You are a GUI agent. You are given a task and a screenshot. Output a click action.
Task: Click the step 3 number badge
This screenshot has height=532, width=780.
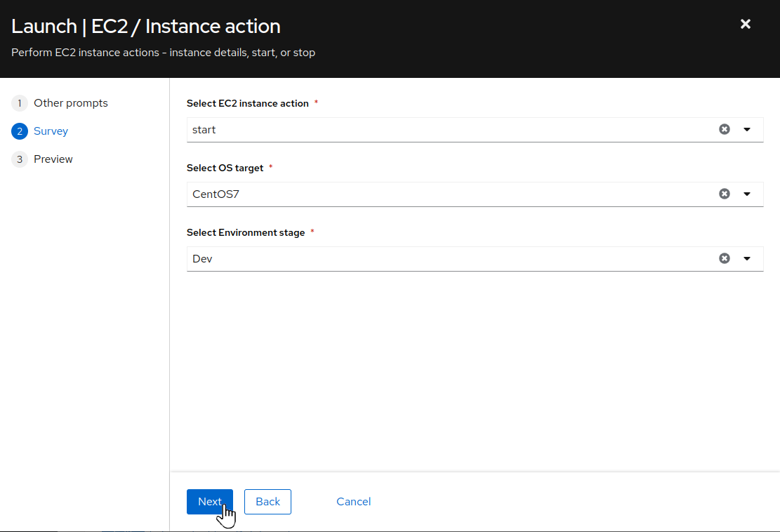coord(20,159)
